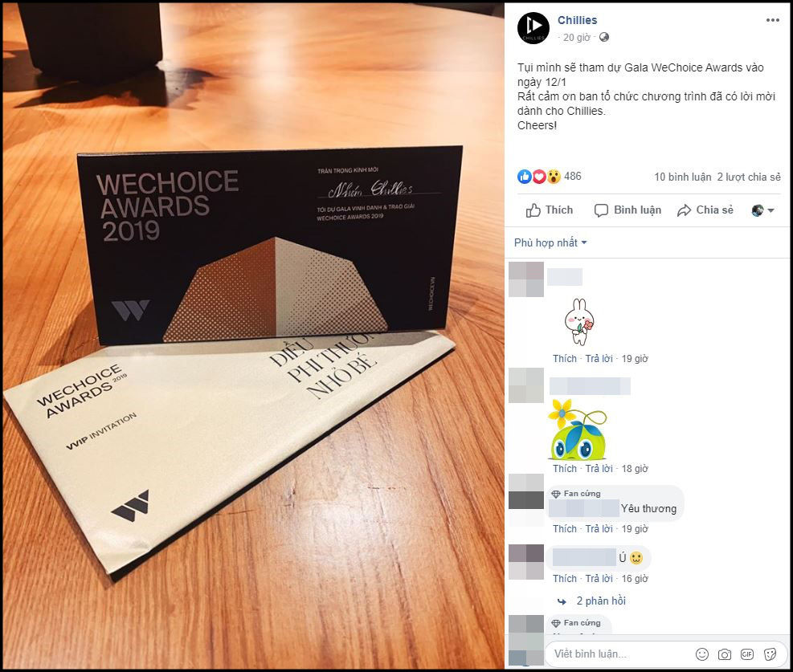Open the '10 bình luận' comments count
Image resolution: width=793 pixels, height=672 pixels.
click(682, 177)
